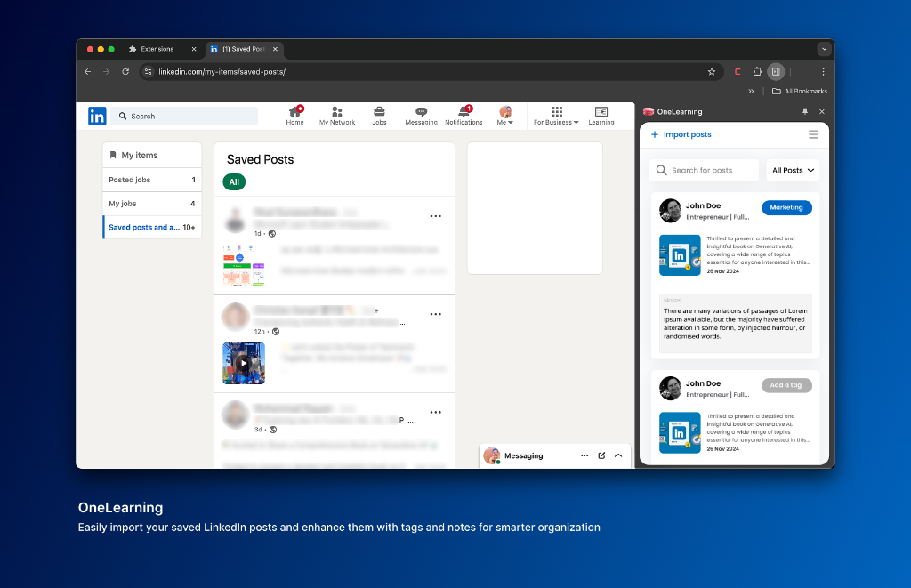Click John Doe avatar on second card
Screen dimensions: 911x588
pyautogui.click(x=671, y=389)
